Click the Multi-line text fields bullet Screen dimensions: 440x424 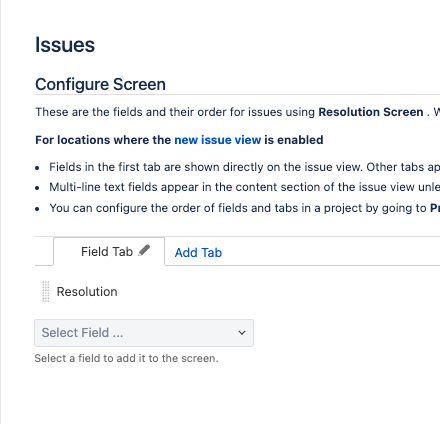(x=244, y=187)
